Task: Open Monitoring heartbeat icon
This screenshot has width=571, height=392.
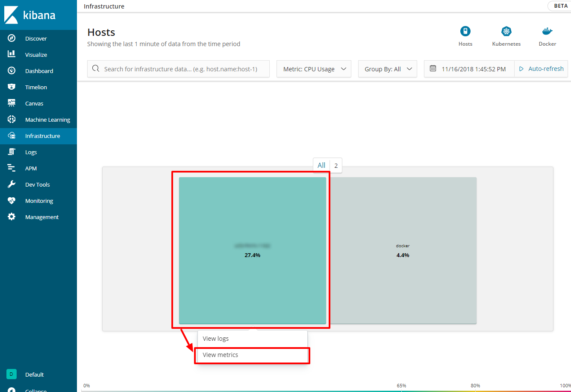Action: pyautogui.click(x=12, y=201)
